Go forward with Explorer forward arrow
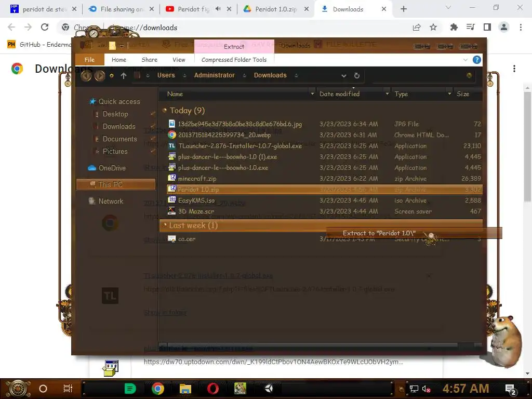Image resolution: width=532 pixels, height=399 pixels. [x=99, y=76]
